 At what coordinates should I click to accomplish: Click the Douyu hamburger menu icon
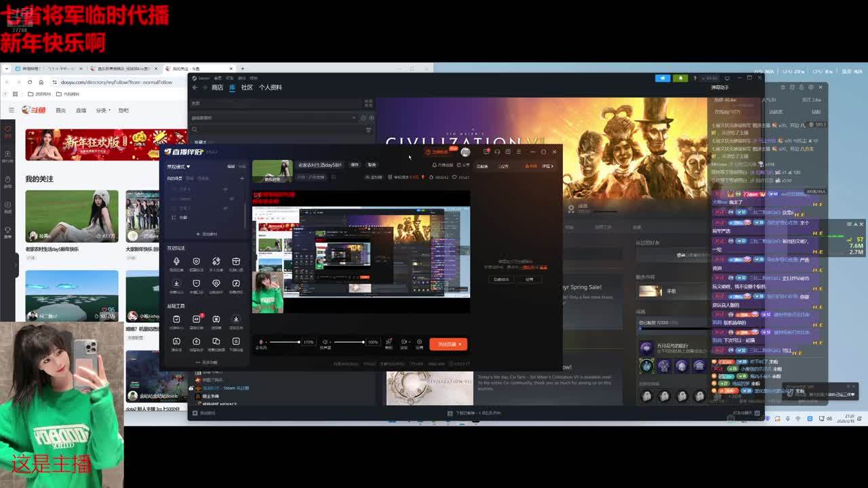(11, 110)
